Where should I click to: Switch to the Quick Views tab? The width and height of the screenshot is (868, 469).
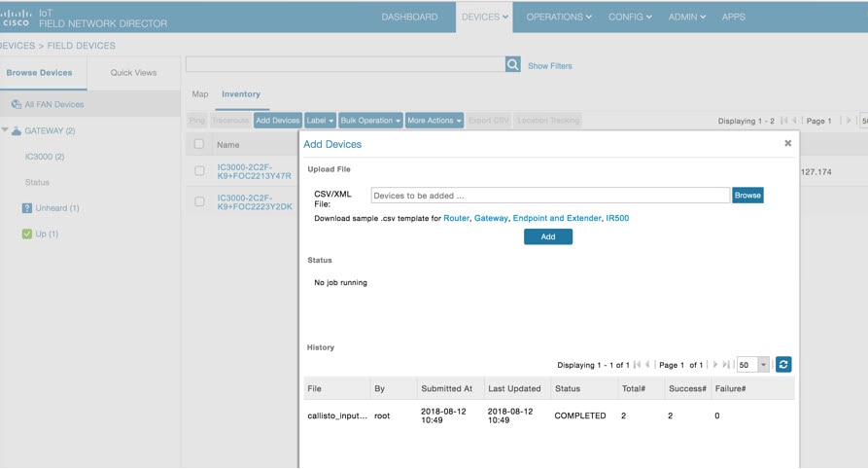tap(133, 73)
